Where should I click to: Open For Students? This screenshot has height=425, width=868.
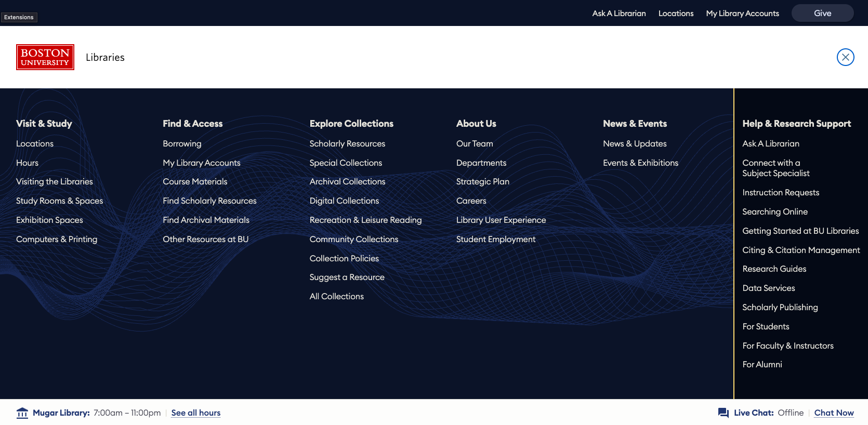click(x=766, y=326)
